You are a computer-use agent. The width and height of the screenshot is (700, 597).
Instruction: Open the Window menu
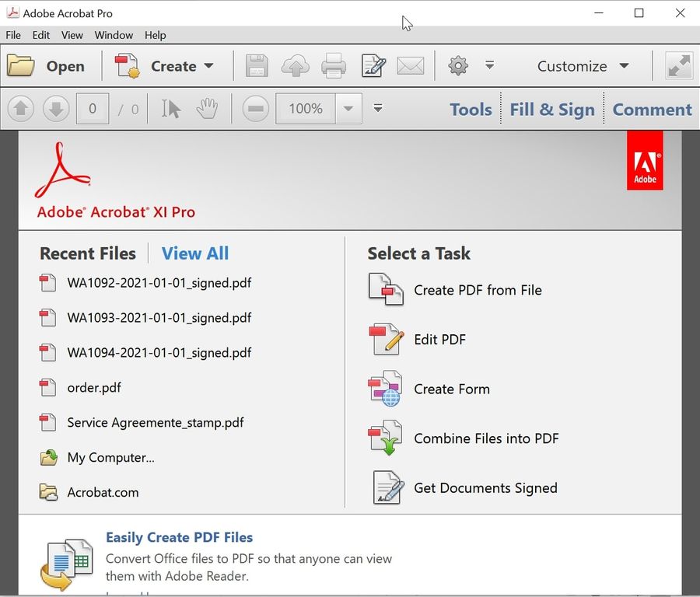pyautogui.click(x=114, y=35)
